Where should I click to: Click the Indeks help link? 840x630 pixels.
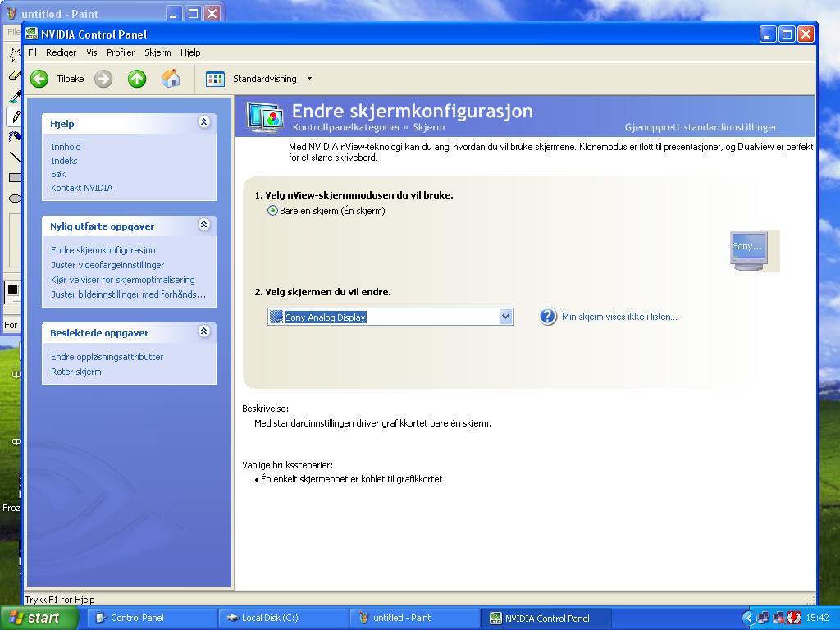64,161
